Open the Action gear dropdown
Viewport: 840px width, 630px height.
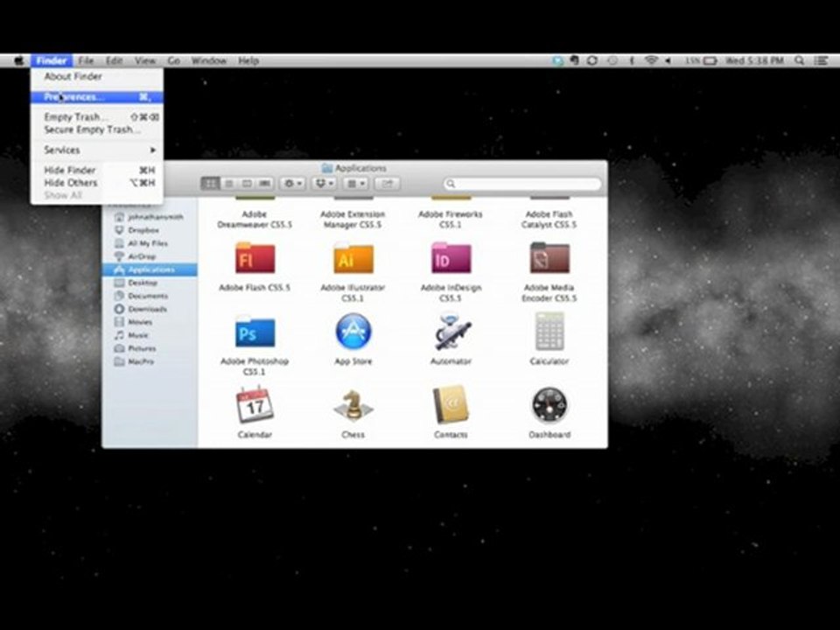(x=292, y=184)
